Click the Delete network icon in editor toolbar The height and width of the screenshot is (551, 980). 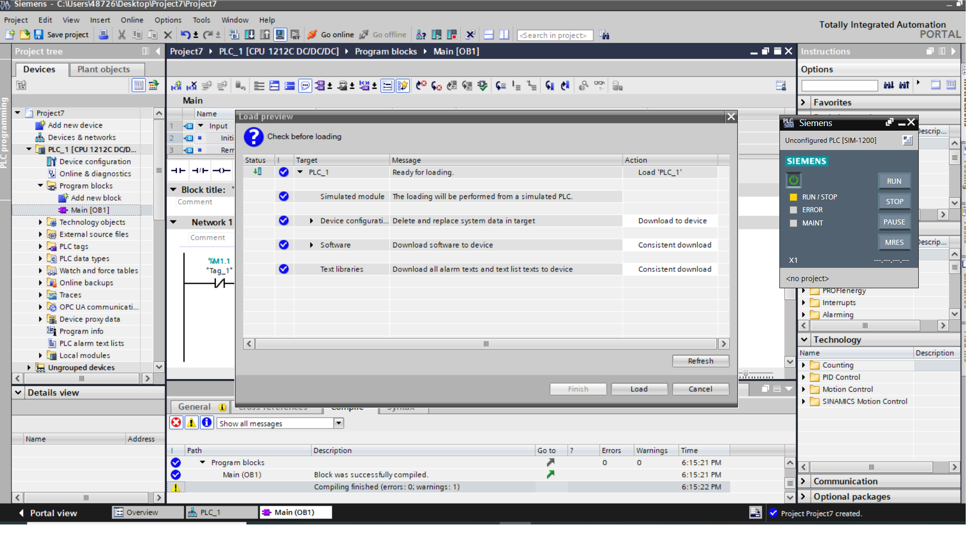(x=191, y=86)
